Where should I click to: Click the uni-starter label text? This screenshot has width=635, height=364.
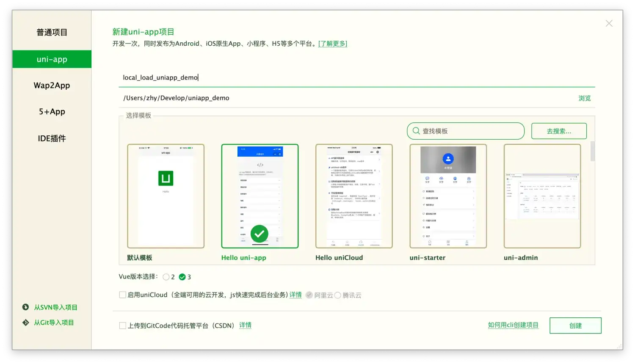coord(428,258)
